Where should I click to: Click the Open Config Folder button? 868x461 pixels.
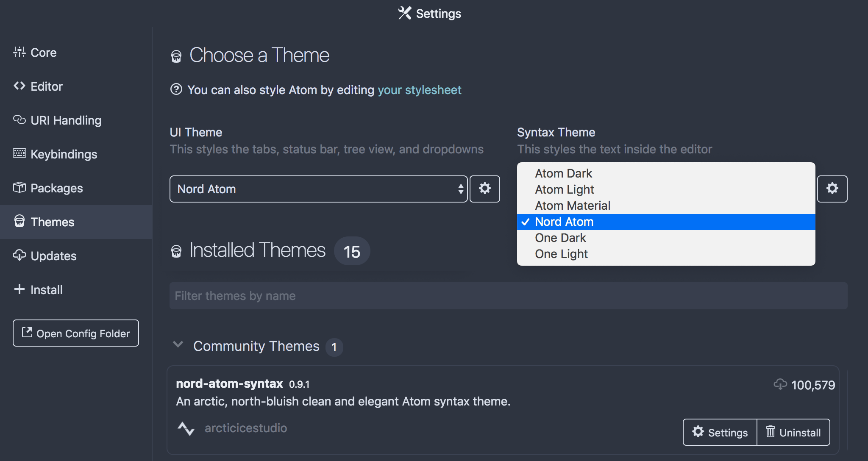click(x=76, y=333)
